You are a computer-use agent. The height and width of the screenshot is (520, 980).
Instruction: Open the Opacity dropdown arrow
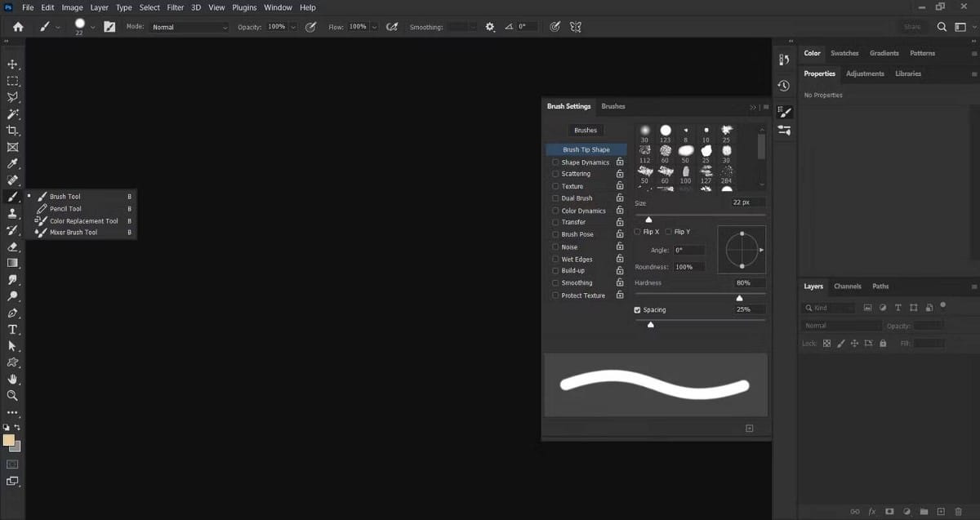coord(293,26)
